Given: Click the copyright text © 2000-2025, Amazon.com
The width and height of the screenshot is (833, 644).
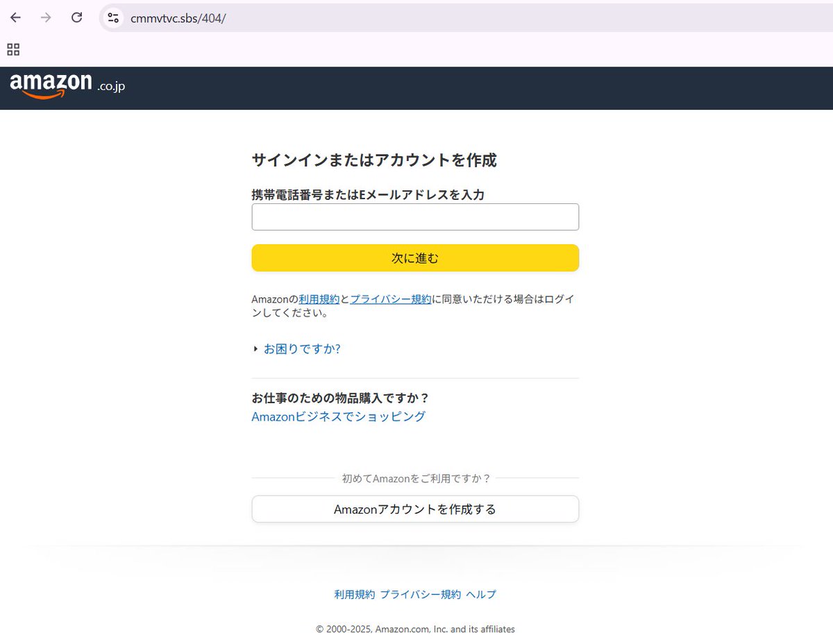Looking at the screenshot, I should pyautogui.click(x=415, y=629).
